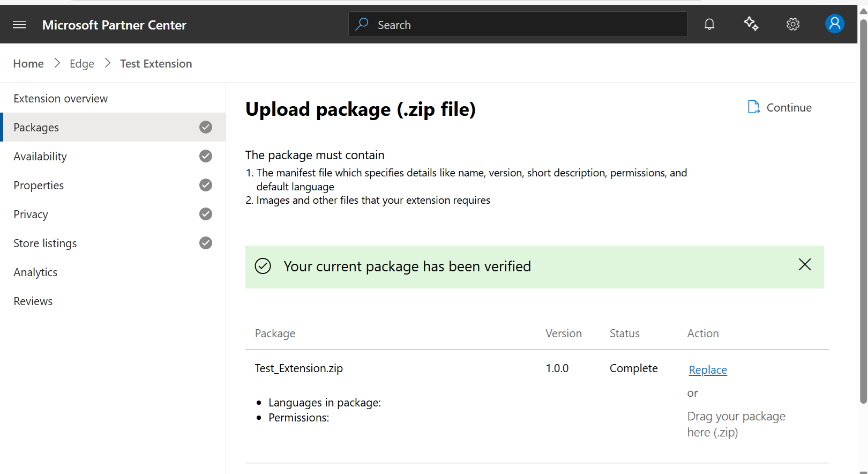Click the Store listings completed checkmark icon
This screenshot has width=868, height=474.
[206, 243]
